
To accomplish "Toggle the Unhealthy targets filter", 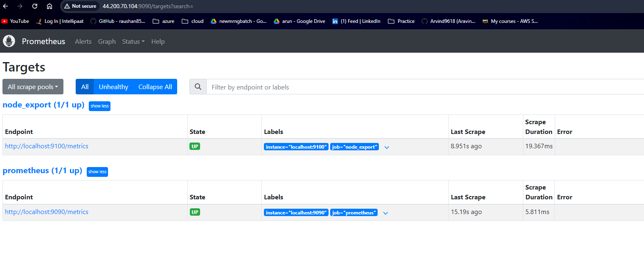I will [x=113, y=87].
